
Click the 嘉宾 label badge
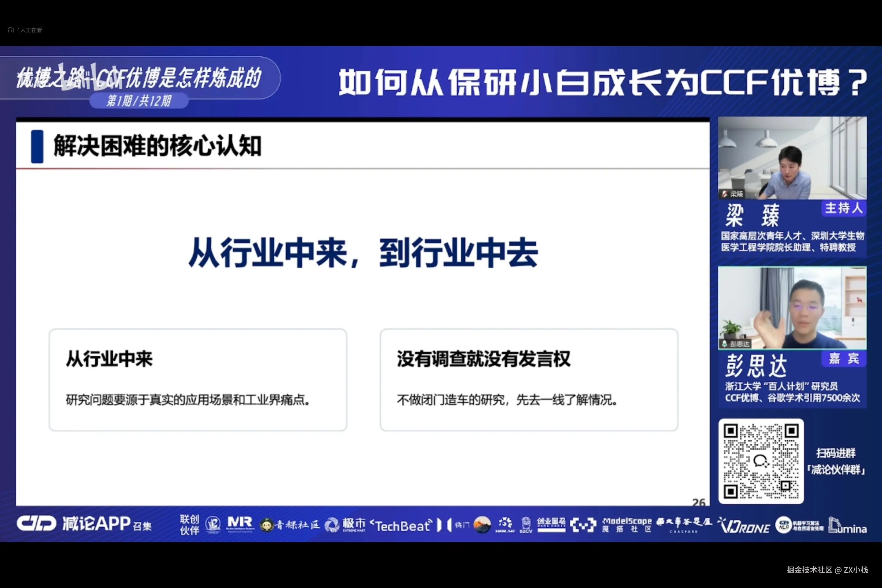(x=843, y=359)
